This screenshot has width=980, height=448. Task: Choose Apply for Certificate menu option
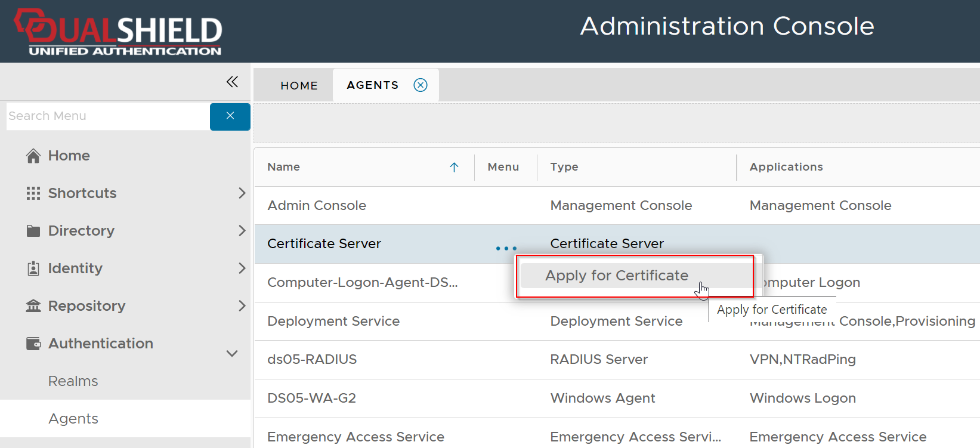616,276
